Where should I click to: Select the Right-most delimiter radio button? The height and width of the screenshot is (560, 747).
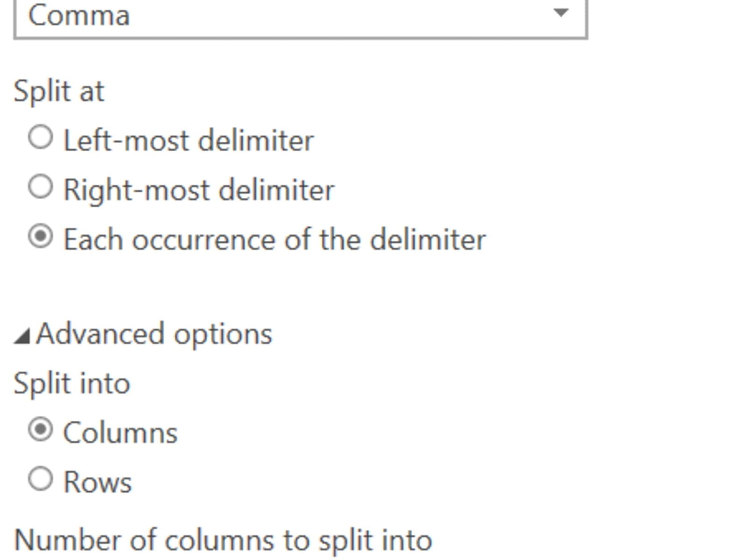point(40,188)
